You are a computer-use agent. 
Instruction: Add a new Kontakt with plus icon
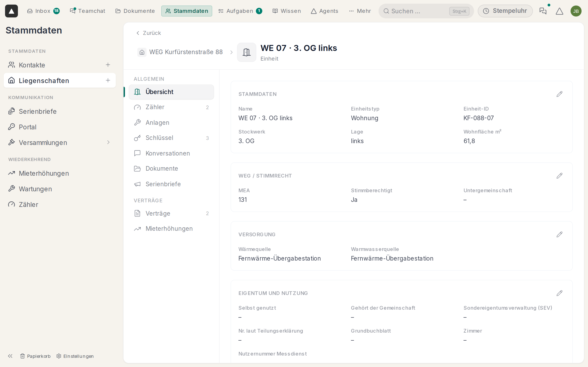[x=108, y=65]
